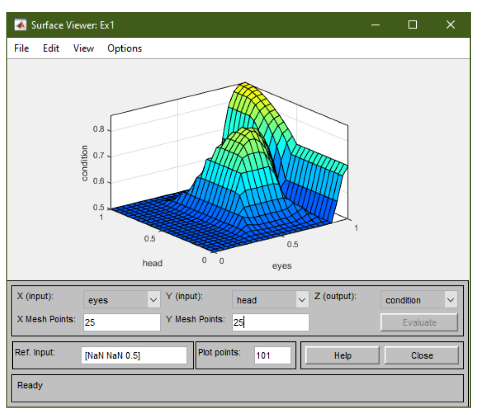Open Help for Surface Viewer
Screen dimensions: 484x415
pyautogui.click(x=342, y=355)
